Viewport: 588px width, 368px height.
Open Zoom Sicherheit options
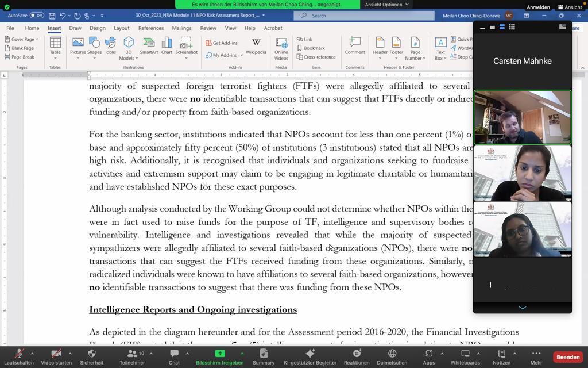91,356
